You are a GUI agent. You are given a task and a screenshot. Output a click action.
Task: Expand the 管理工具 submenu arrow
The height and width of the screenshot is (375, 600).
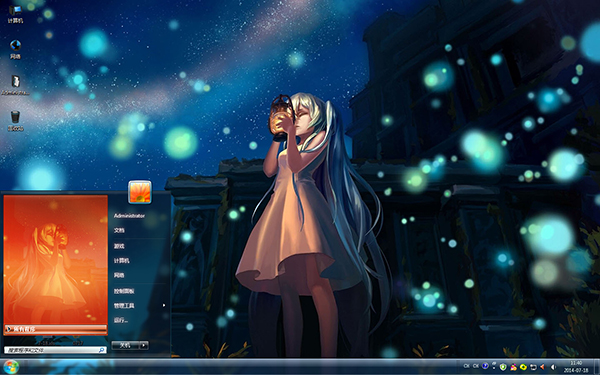[x=164, y=305]
